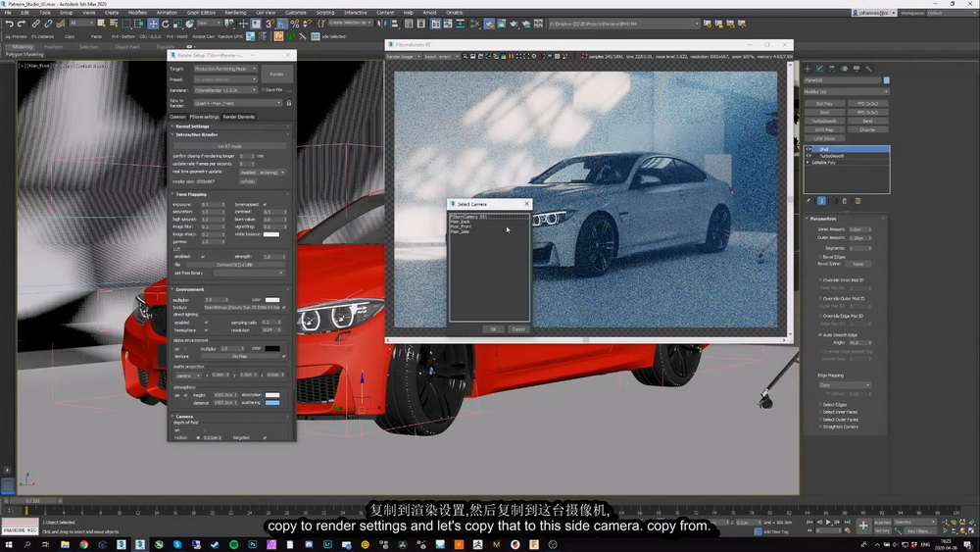
Task: Open the Customize menu
Action: coord(296,13)
